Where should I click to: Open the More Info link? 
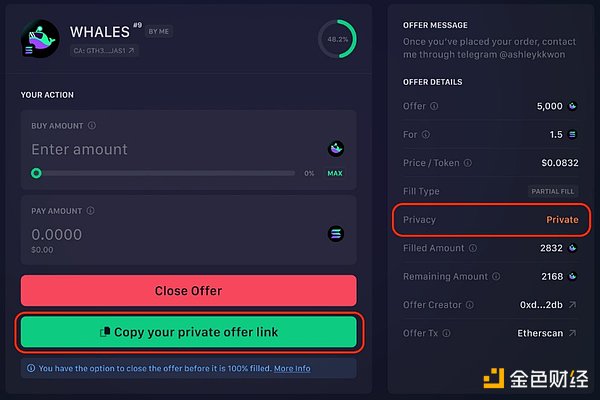coord(292,369)
